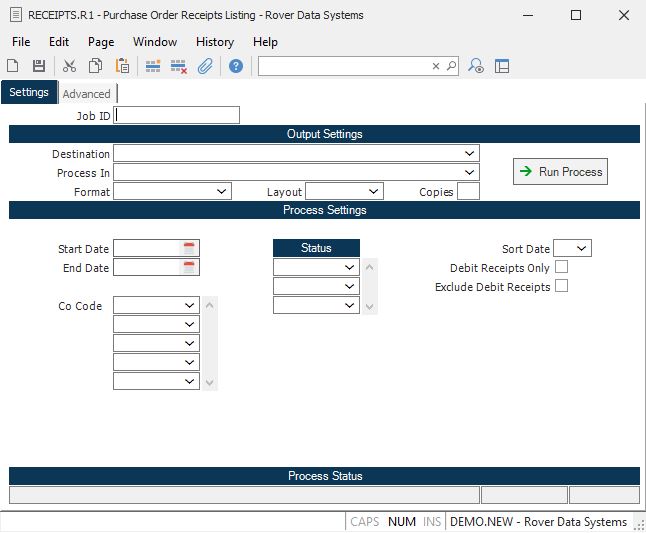Viewport: 646px width, 533px height.
Task: Click the Copies input field
Action: [468, 191]
